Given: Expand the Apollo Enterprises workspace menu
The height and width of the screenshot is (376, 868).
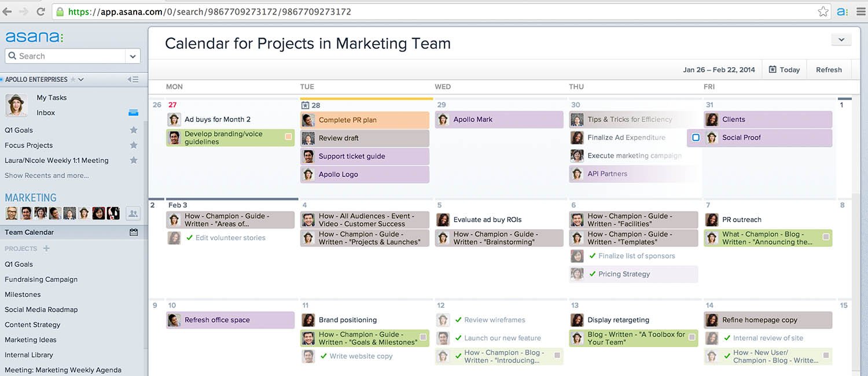Looking at the screenshot, I should [x=81, y=79].
